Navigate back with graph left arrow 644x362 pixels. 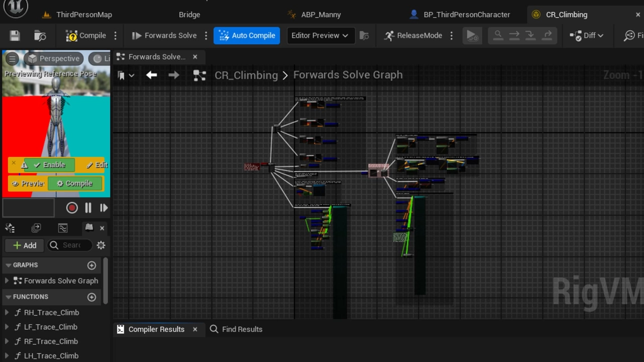pyautogui.click(x=151, y=75)
